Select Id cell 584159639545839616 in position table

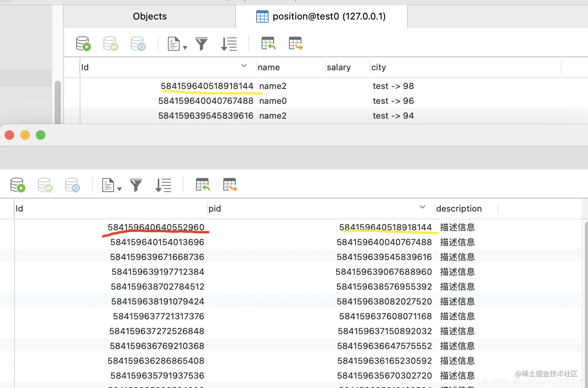206,116
